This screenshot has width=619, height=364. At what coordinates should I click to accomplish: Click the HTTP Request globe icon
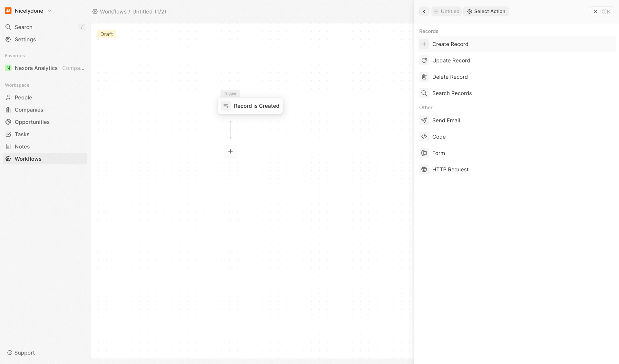click(x=424, y=169)
